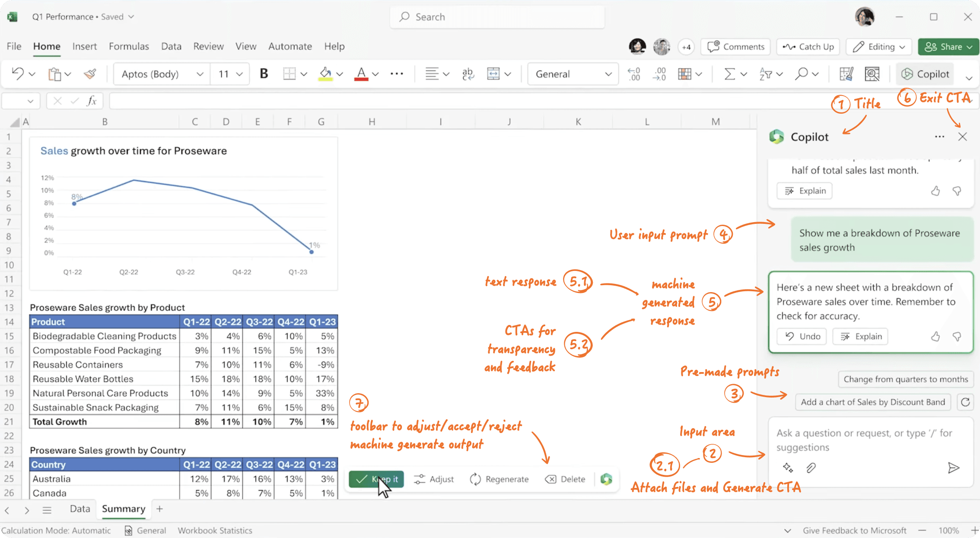Viewport: 980px width, 538px height.
Task: Click the Undo arrow in the ribbon
Action: pyautogui.click(x=18, y=74)
